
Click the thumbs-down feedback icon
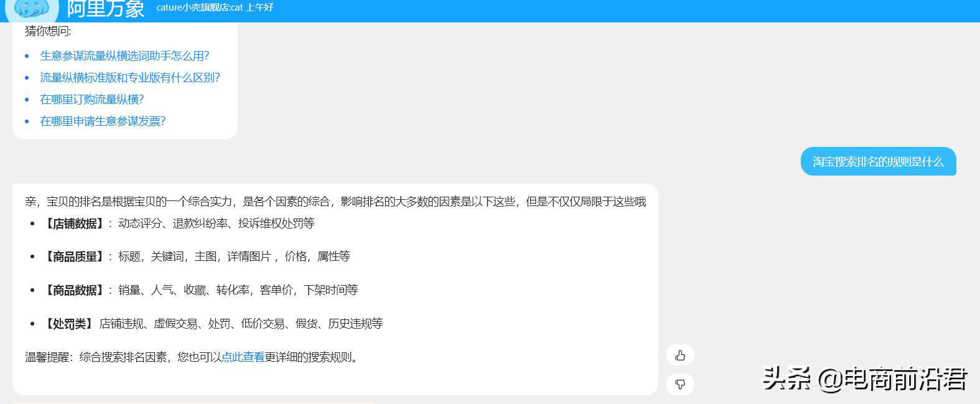680,384
